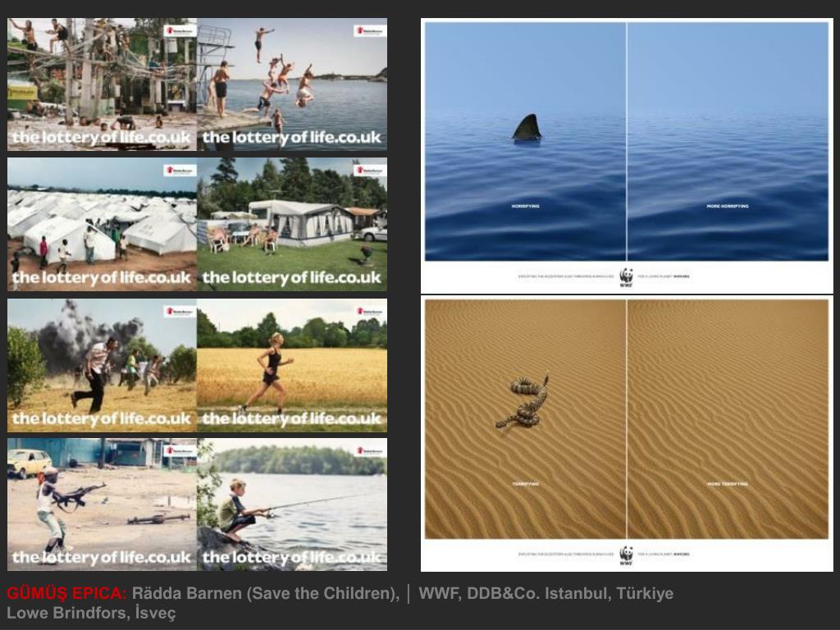Click 'the lottery of life.co.uk' on dock-jumping photo
This screenshot has width=840, height=630.
[x=291, y=138]
